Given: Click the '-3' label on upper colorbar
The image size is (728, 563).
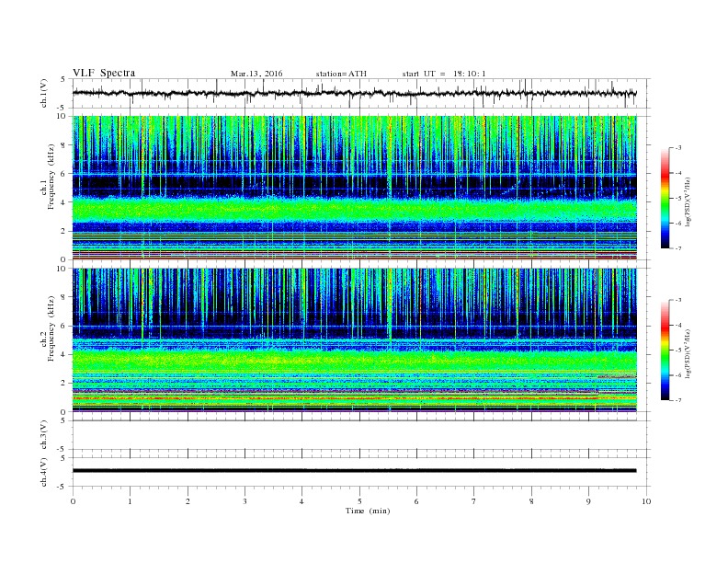Looking at the screenshot, I should (x=677, y=148).
